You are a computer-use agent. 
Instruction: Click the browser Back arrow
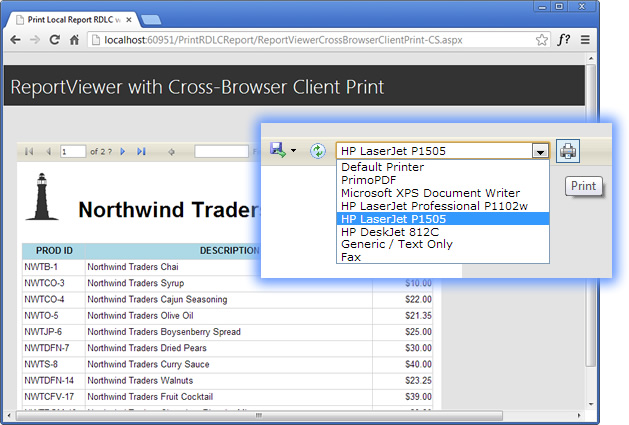15,40
